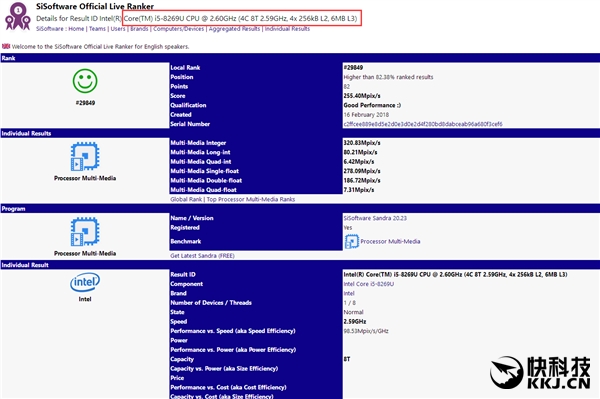Click the 'Good Performance :)' qualification text

(x=372, y=105)
